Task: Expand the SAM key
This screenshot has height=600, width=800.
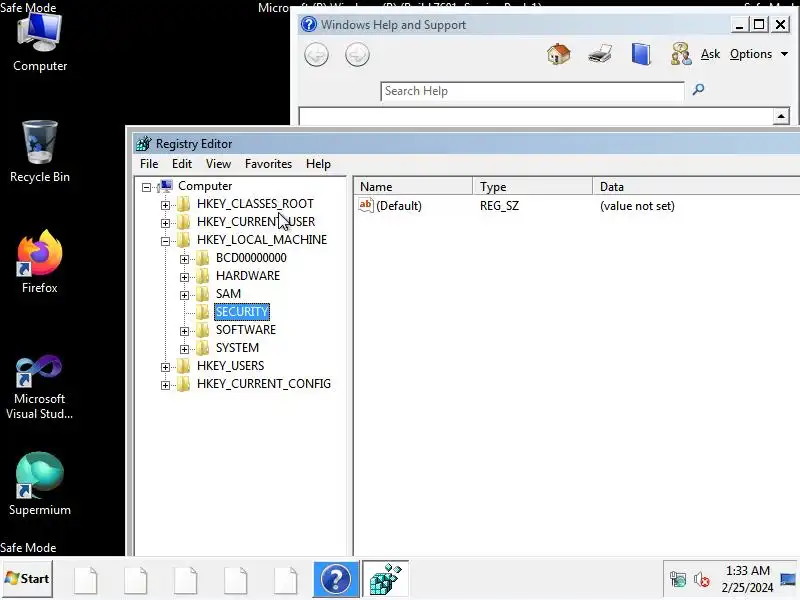Action: (x=184, y=295)
